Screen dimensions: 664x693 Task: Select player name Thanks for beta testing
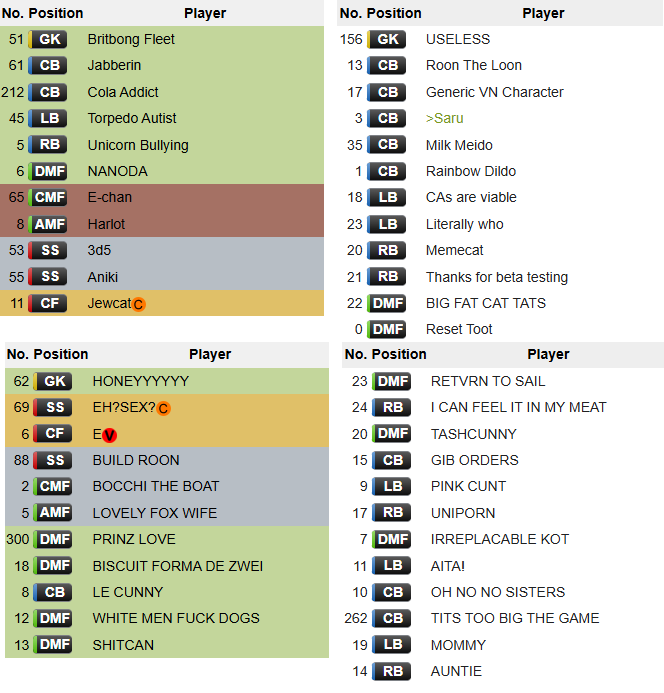pyautogui.click(x=497, y=277)
